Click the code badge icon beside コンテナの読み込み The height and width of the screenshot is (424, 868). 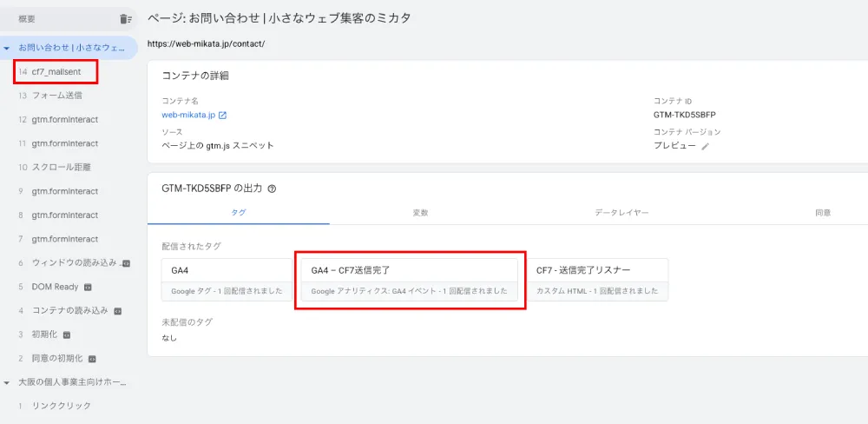tap(117, 311)
